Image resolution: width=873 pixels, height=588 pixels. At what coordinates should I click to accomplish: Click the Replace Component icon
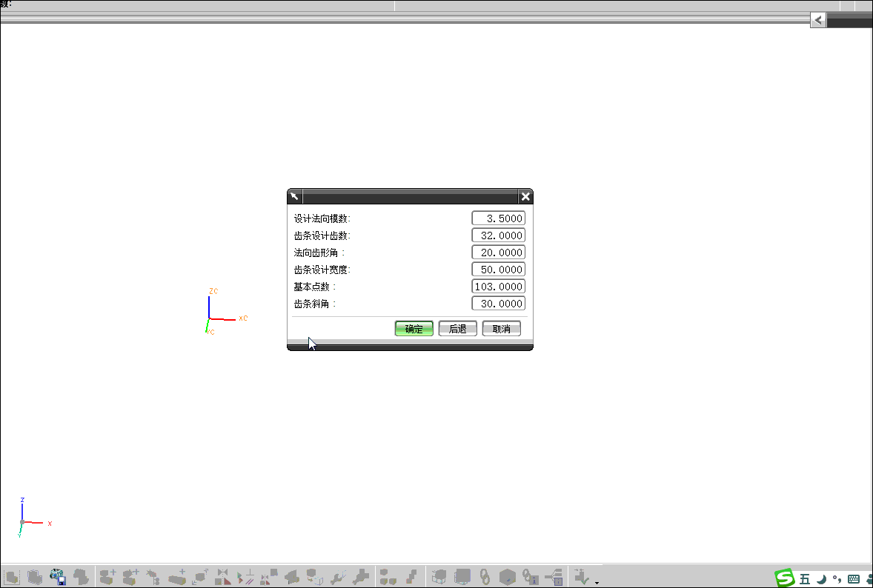click(314, 577)
